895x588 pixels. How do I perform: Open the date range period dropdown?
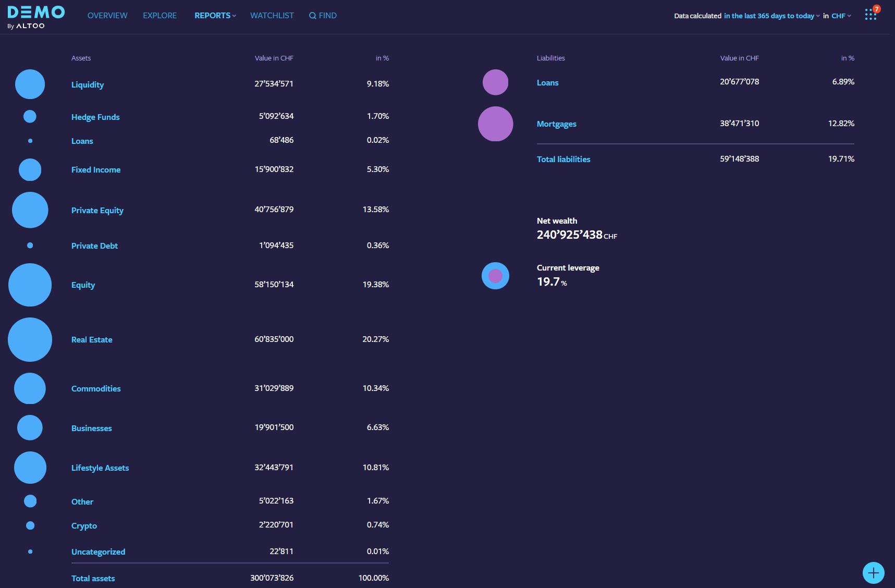[771, 16]
